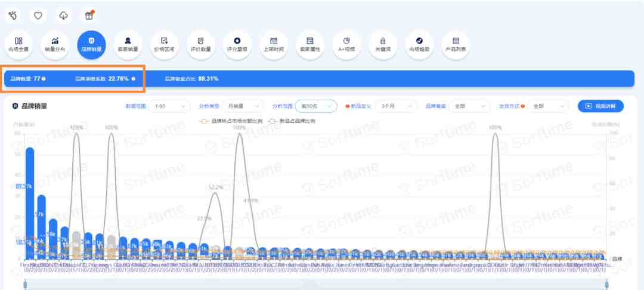The height and width of the screenshot is (290, 644).
Task: Switch to the 关键词 keyword tab
Action: click(383, 45)
